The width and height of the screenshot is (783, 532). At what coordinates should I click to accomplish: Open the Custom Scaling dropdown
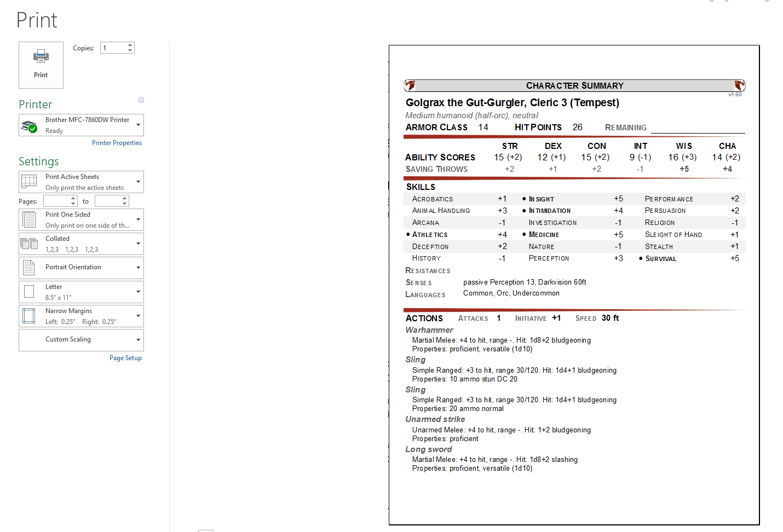81,340
